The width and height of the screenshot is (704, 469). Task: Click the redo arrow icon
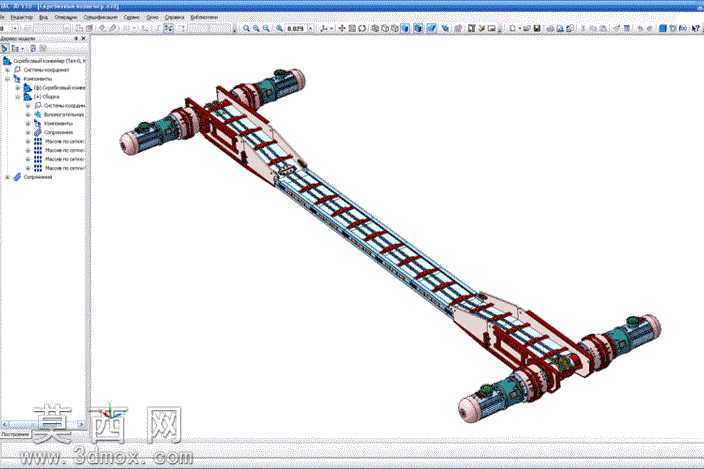click(x=650, y=28)
